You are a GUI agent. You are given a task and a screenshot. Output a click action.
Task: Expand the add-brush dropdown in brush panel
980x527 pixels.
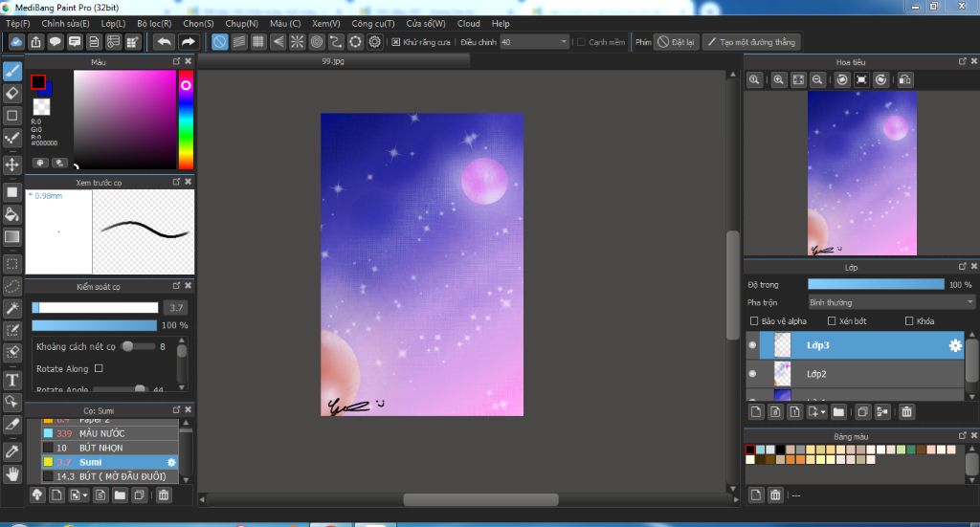tap(85, 495)
